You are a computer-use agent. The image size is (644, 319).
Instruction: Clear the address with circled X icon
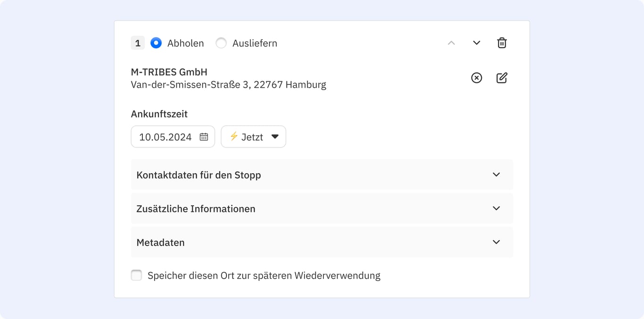pyautogui.click(x=477, y=78)
